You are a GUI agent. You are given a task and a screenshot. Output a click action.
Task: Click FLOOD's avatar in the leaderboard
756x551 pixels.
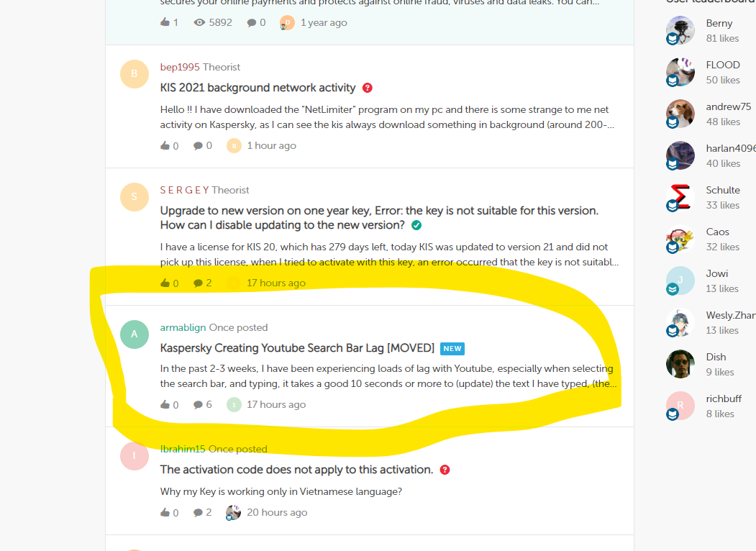pyautogui.click(x=680, y=72)
